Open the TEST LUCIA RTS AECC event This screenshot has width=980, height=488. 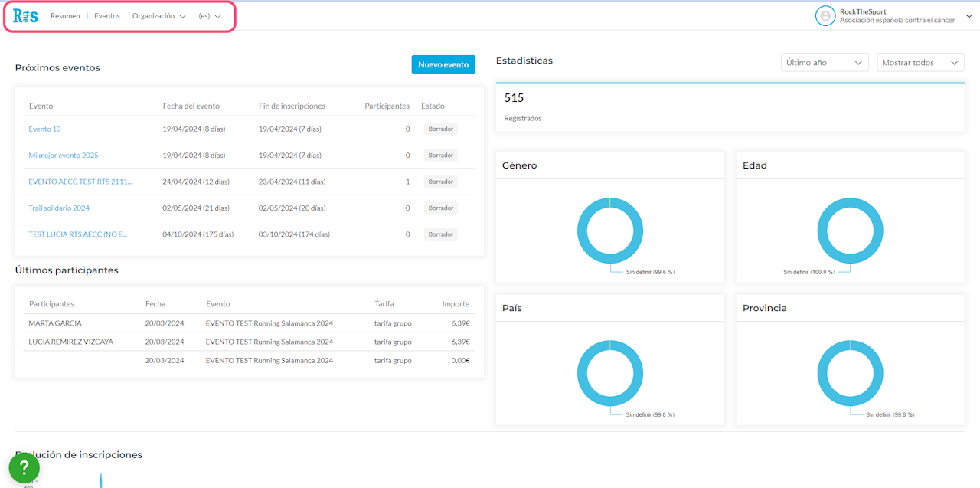[77, 234]
